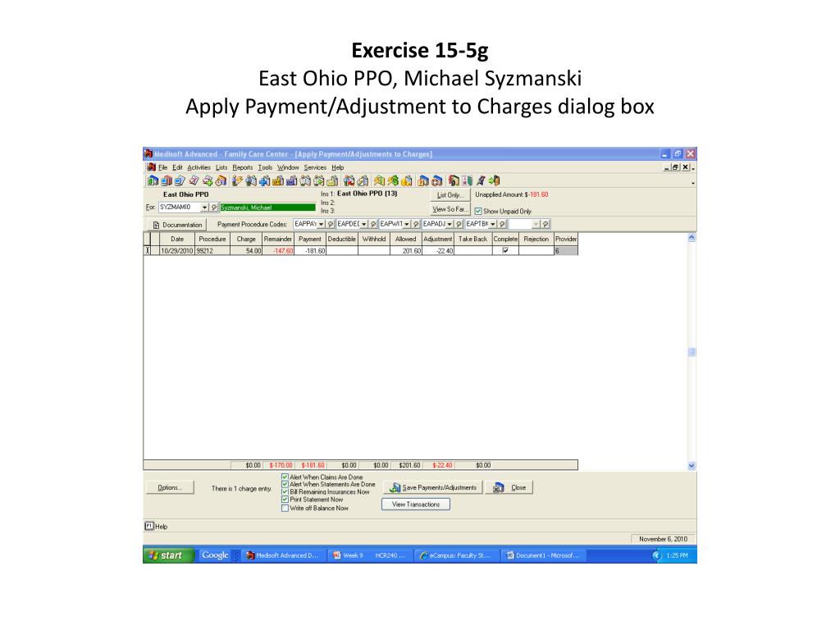Open the Reports menu
Screen dimensions: 840x630
click(x=243, y=167)
